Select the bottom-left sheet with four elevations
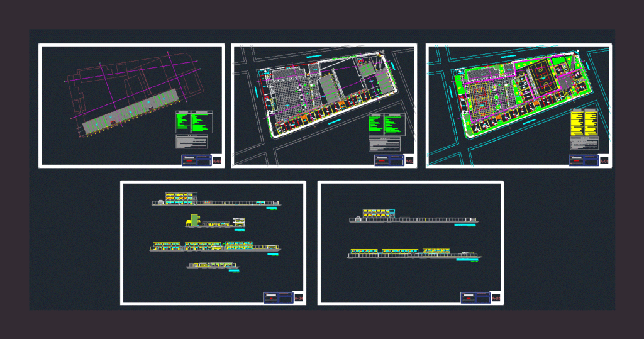This screenshot has height=339, width=644. [213, 243]
